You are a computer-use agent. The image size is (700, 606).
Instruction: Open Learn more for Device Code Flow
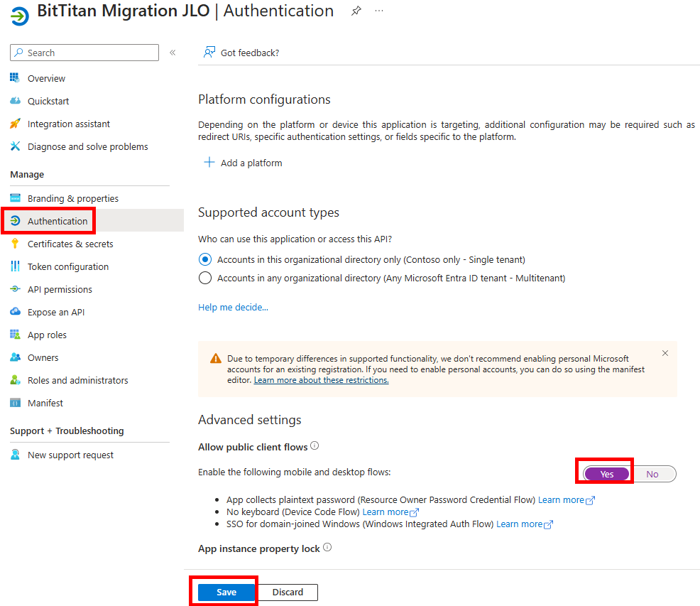click(390, 512)
